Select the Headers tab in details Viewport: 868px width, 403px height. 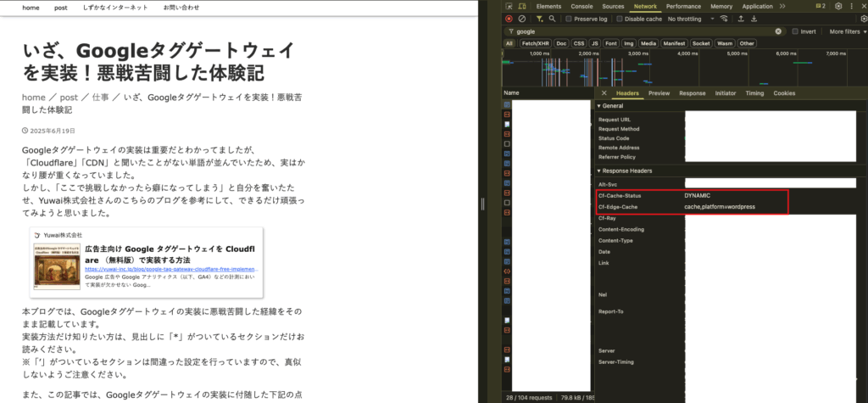tap(628, 93)
